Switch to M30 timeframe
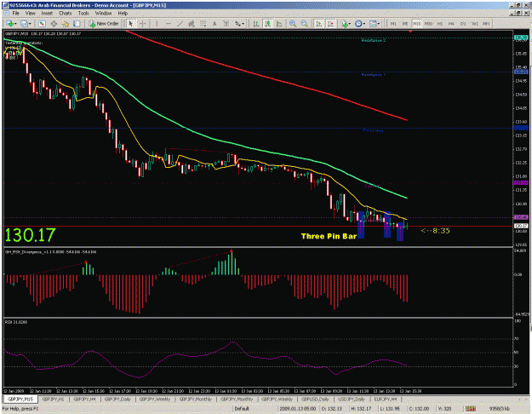This screenshot has width=532, height=414. pyautogui.click(x=428, y=24)
